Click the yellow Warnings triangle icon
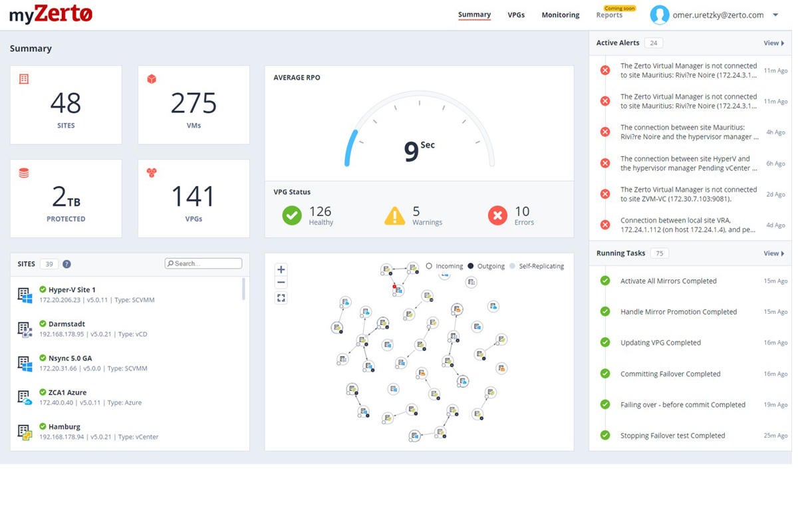798x532 pixels. pyautogui.click(x=394, y=215)
